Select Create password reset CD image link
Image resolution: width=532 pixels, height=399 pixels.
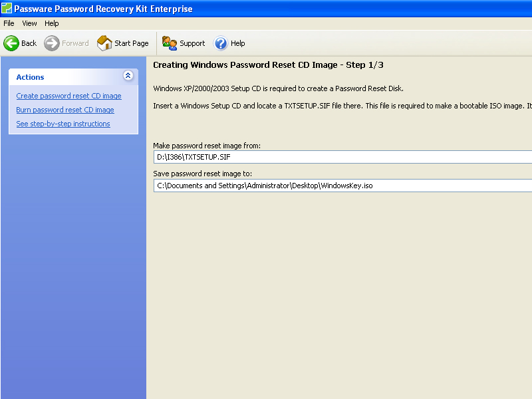coord(68,96)
